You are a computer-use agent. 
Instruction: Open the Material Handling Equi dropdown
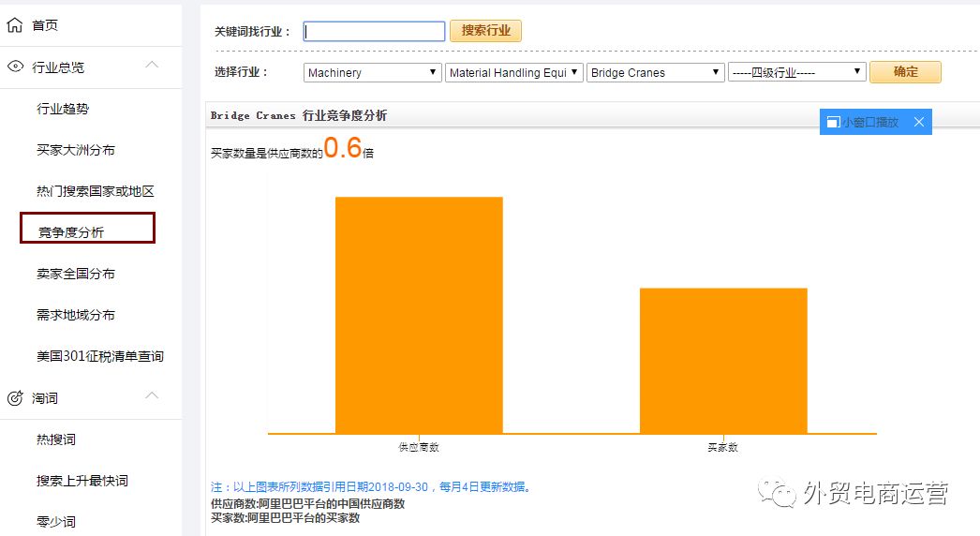tap(513, 72)
